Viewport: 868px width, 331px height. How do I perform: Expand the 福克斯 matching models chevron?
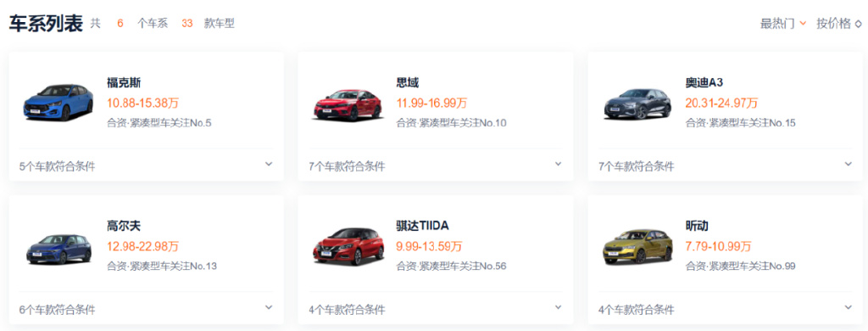tap(269, 164)
